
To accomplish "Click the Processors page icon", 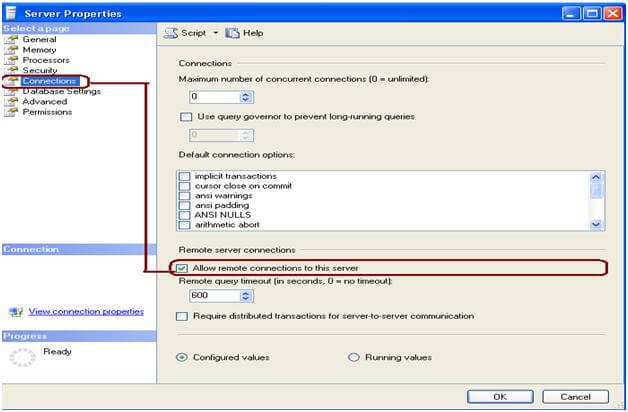I will [x=12, y=60].
